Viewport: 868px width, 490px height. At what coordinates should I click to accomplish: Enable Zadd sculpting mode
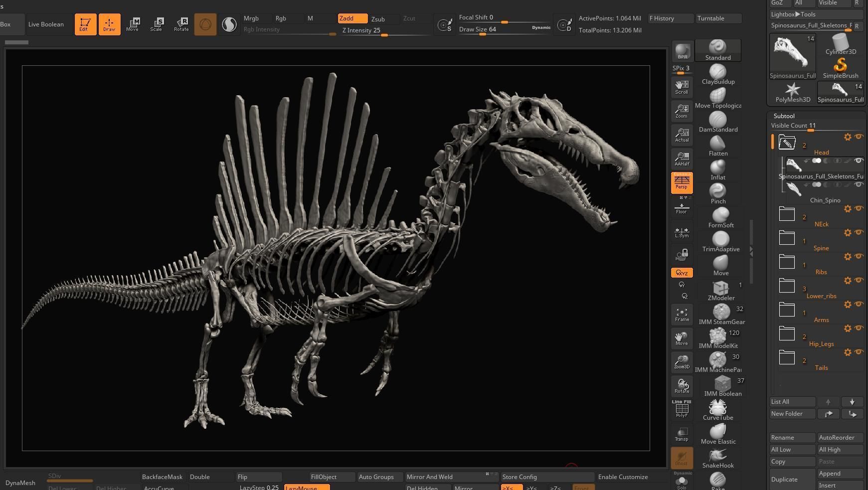(x=352, y=18)
